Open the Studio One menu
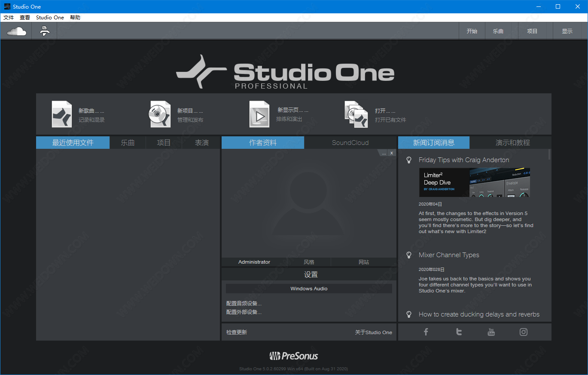 (x=50, y=18)
